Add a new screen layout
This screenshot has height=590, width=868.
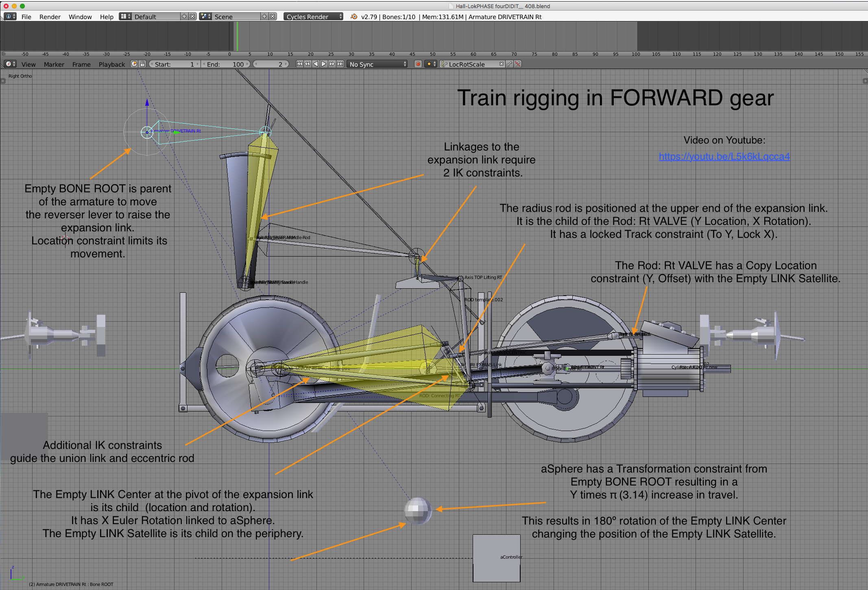tap(184, 17)
